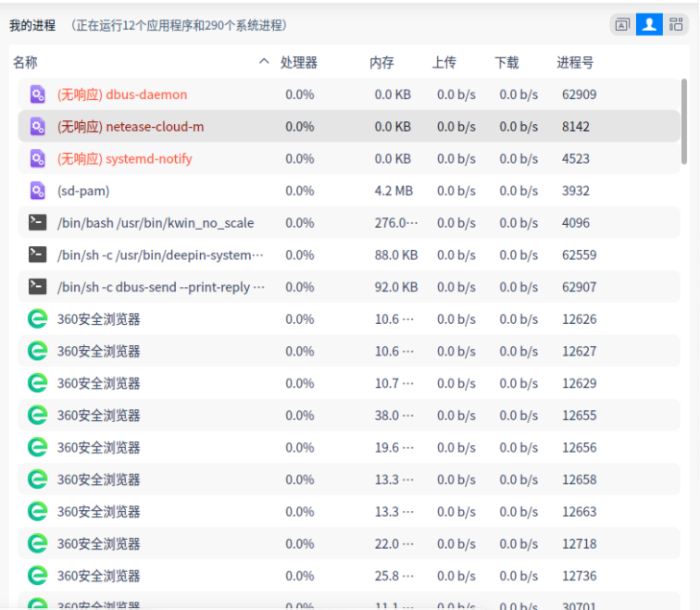Screen dimensions: 700x610
Task: Click the (sd-pam) process icon
Action: pos(37,191)
